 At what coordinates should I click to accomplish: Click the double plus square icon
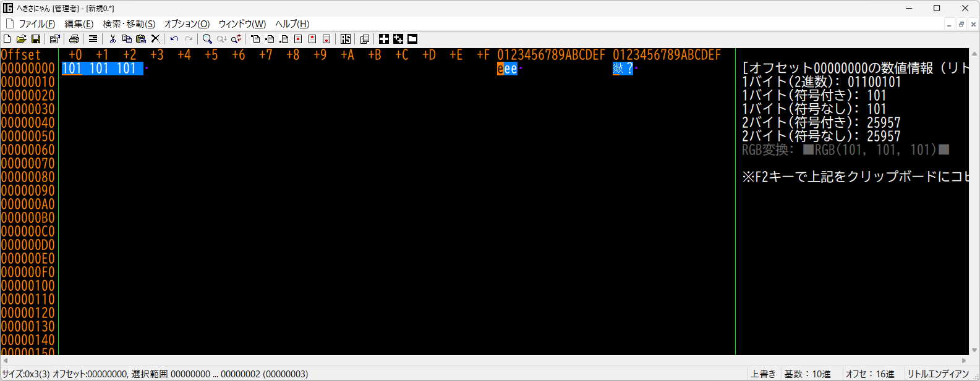tap(398, 39)
